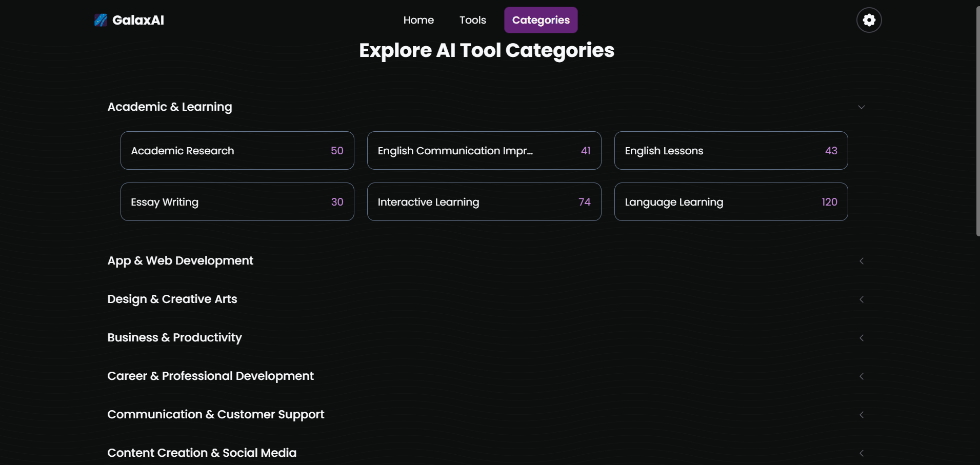Viewport: 980px width, 465px height.
Task: Select the Categories tab
Action: coord(541,20)
